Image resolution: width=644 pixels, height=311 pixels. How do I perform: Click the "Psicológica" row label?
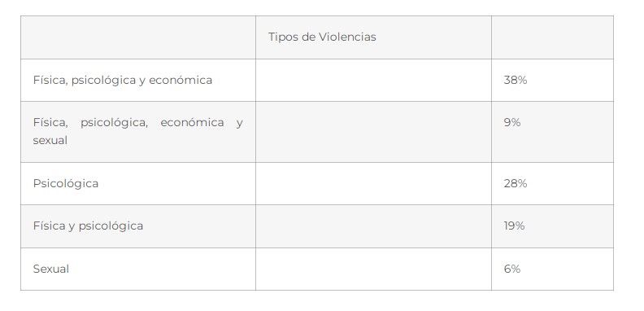point(66,183)
